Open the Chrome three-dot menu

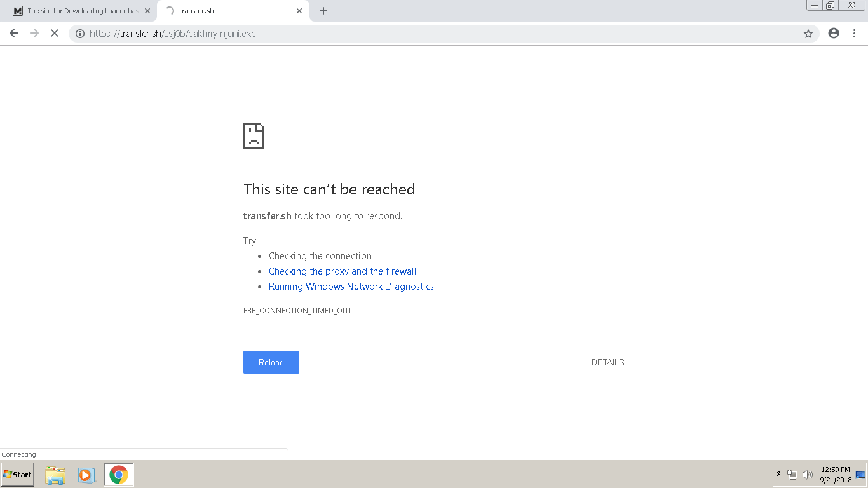[x=854, y=34]
